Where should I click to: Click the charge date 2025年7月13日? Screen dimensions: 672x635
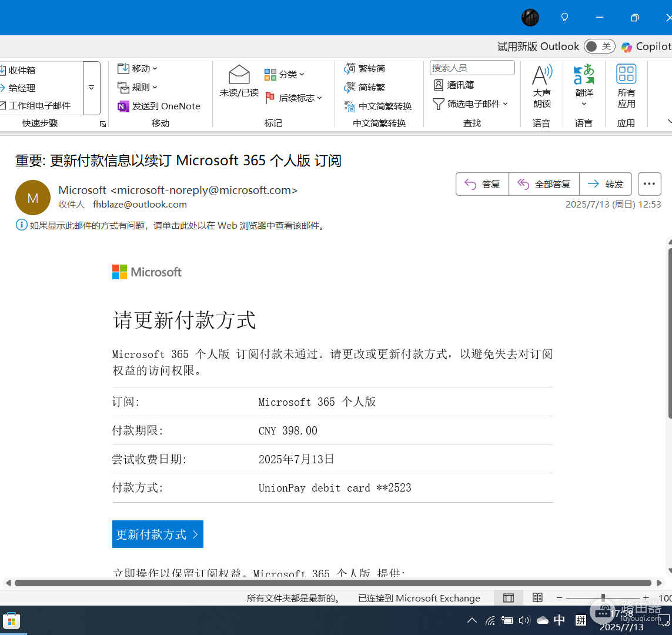click(x=296, y=459)
